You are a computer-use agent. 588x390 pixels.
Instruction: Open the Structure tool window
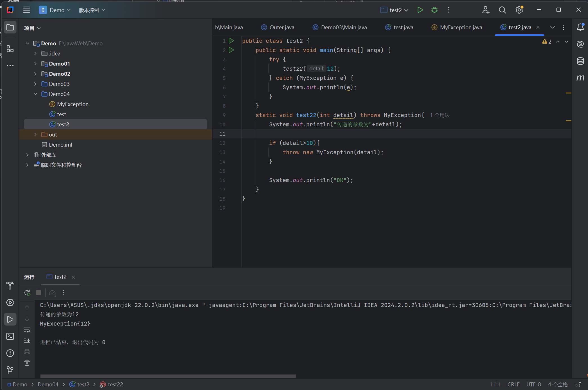10,49
